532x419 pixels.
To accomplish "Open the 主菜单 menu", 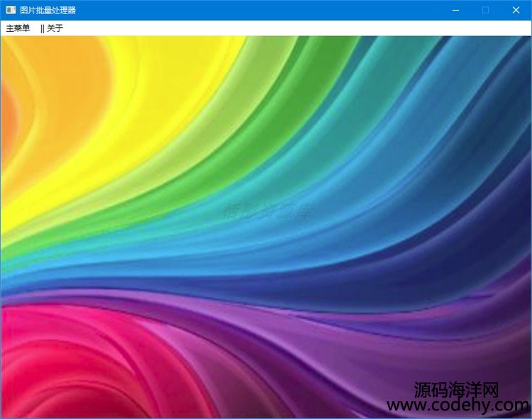I will coord(18,28).
